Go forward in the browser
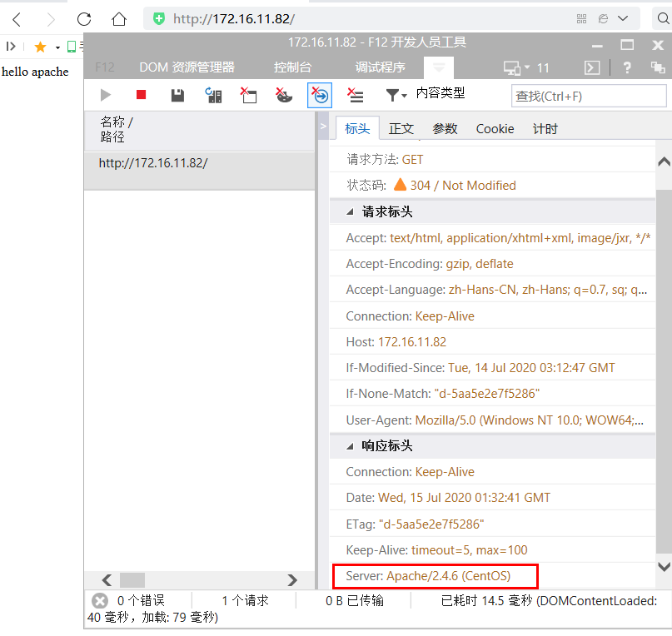Screen dimensions: 672x636 coord(51,19)
